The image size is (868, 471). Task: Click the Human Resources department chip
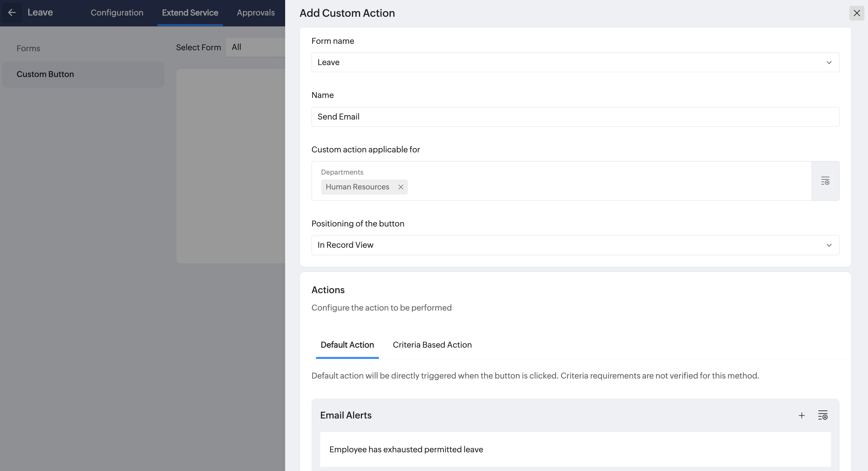(357, 187)
